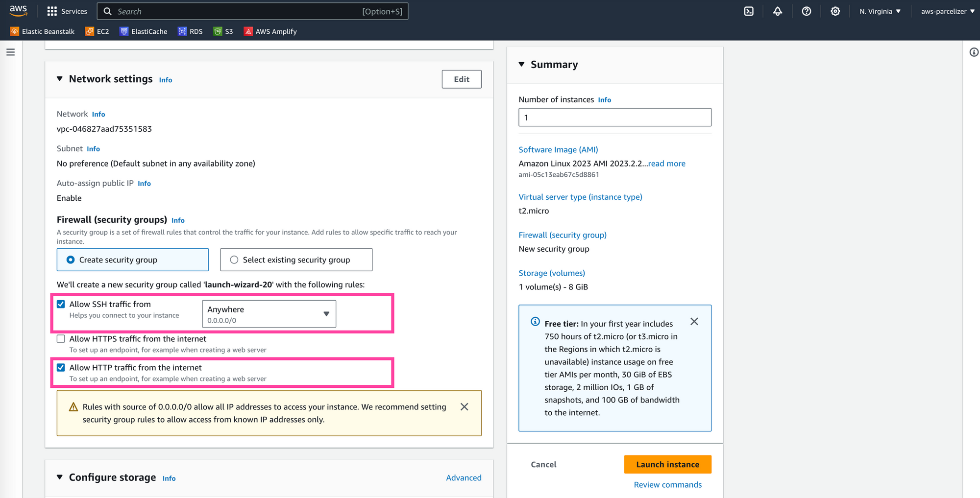Open the AWS Amplify shortcut

point(270,31)
